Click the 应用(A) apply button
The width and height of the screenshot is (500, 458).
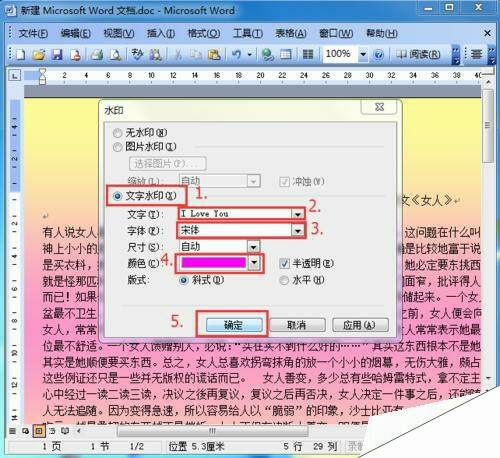pyautogui.click(x=360, y=325)
